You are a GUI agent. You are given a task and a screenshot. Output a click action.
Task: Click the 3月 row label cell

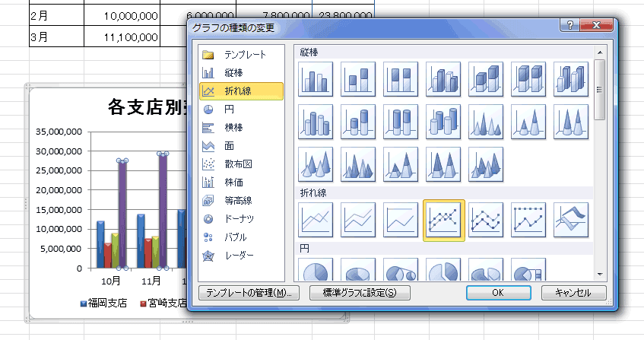[57, 37]
